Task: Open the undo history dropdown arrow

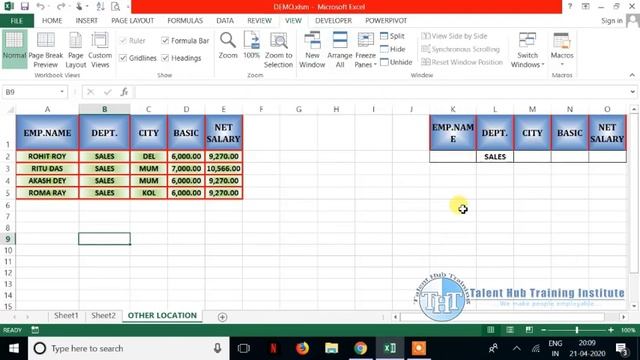Action: (x=49, y=7)
